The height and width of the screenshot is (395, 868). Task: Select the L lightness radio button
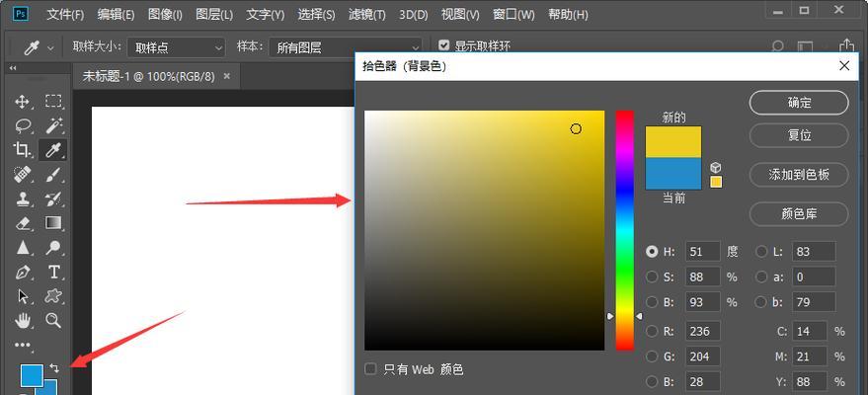(x=761, y=251)
